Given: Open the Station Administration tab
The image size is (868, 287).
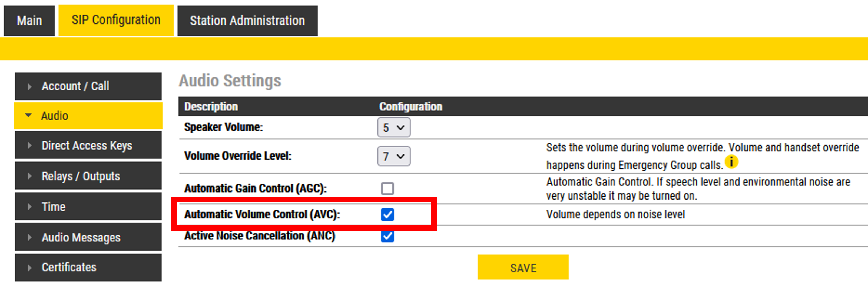Looking at the screenshot, I should [247, 21].
